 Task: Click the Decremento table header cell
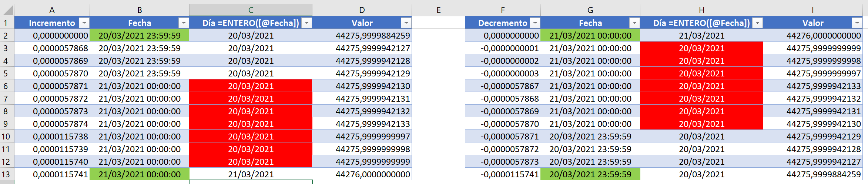click(503, 23)
